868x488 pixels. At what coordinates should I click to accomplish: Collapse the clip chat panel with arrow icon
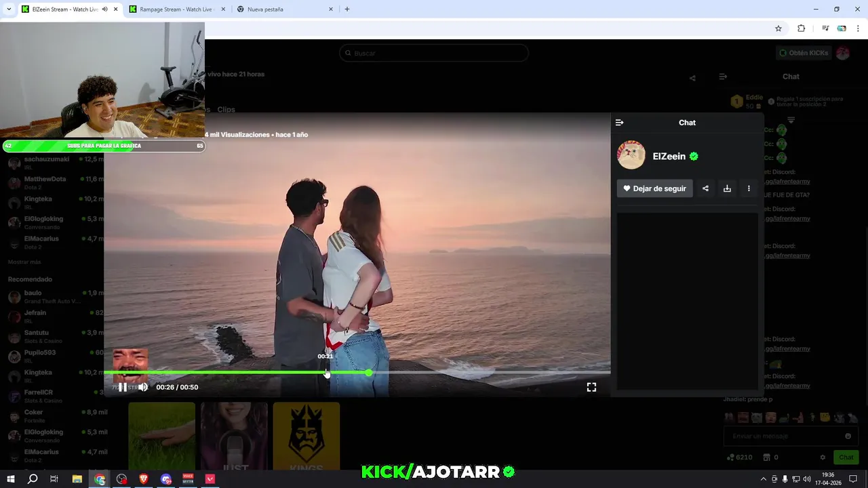[x=619, y=123]
